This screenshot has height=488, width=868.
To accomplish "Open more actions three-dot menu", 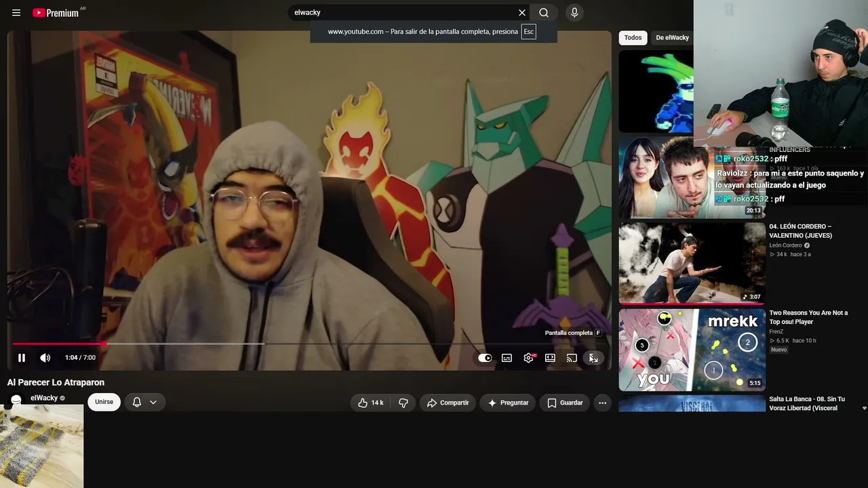I will click(x=602, y=403).
